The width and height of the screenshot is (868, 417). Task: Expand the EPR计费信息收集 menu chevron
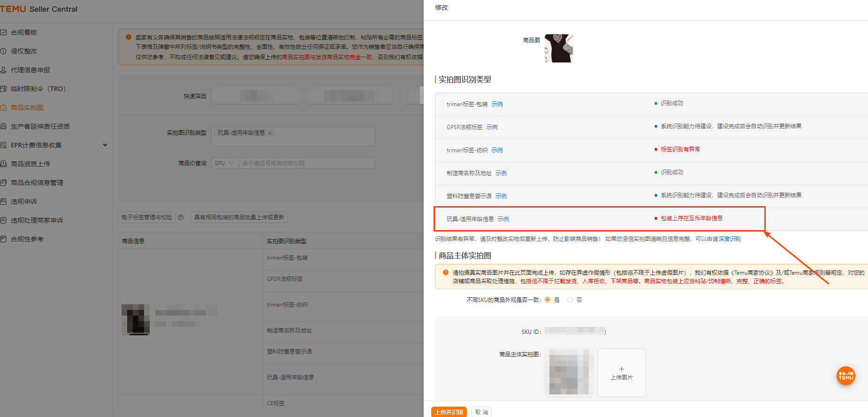pyautogui.click(x=105, y=145)
